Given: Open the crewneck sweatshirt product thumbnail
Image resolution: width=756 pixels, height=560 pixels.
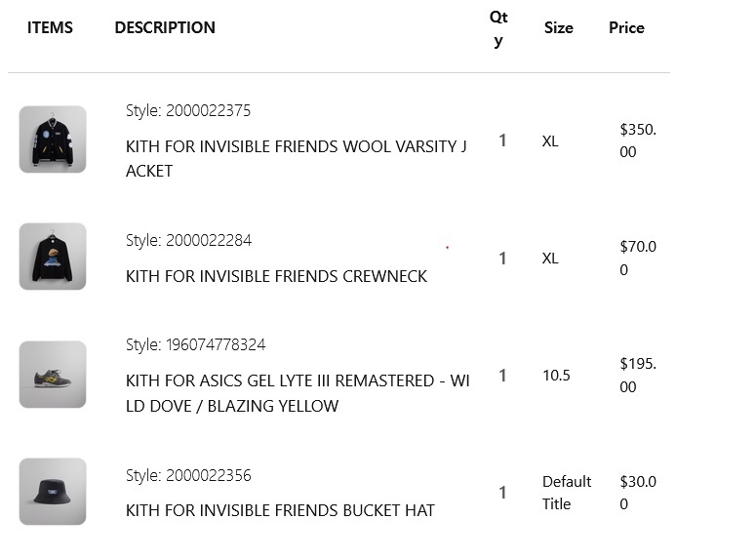Looking at the screenshot, I should click(53, 257).
